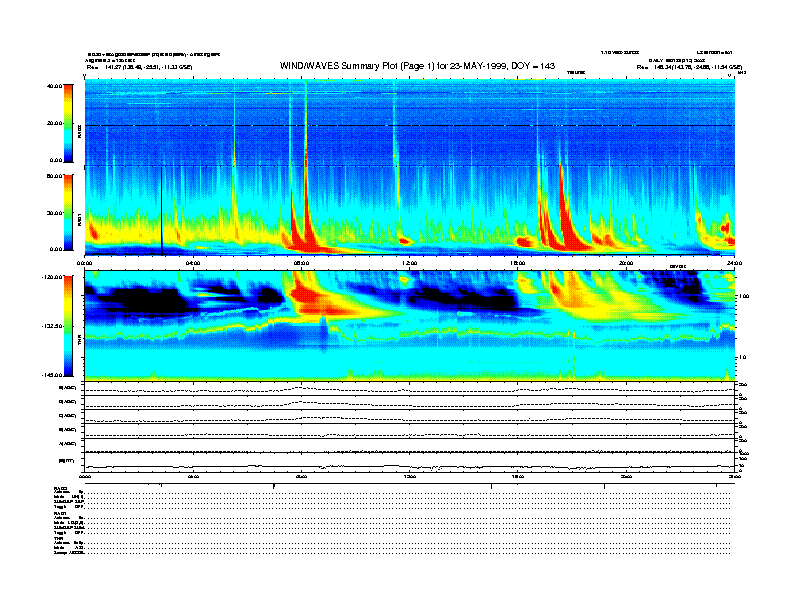The width and height of the screenshot is (792, 612).
Task: Click the 08:00 label below the RAD1 spectrogram
Action: [301, 263]
